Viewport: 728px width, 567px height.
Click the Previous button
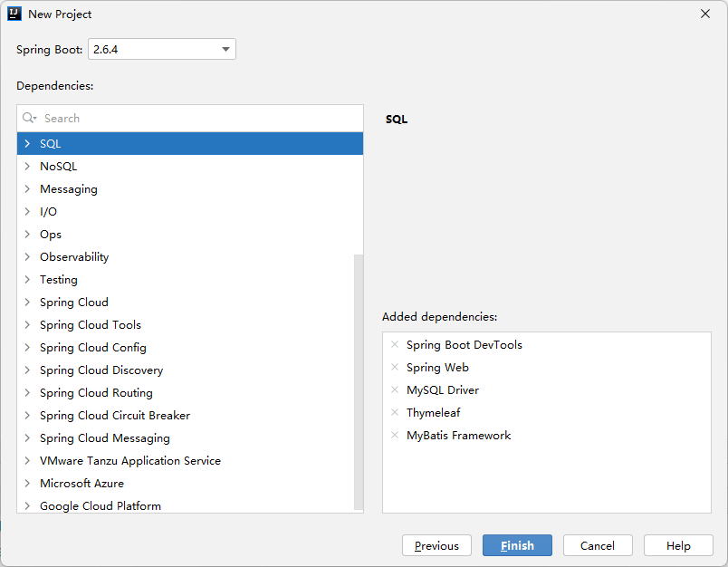(x=436, y=545)
